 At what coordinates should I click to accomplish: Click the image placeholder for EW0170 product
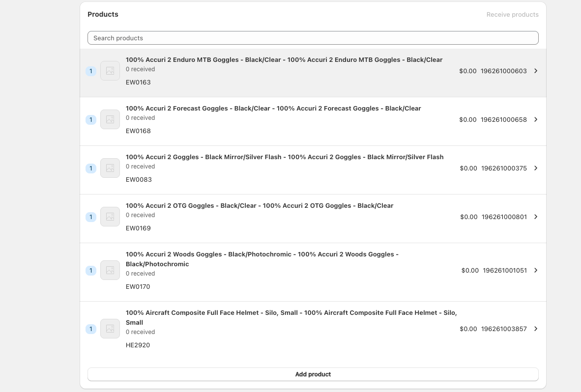110,270
